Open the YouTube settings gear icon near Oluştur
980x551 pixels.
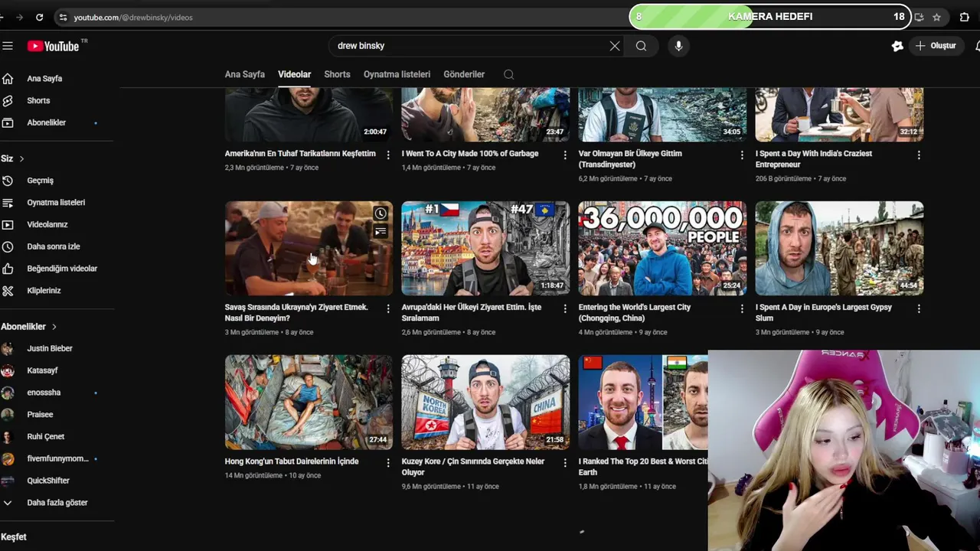click(897, 46)
